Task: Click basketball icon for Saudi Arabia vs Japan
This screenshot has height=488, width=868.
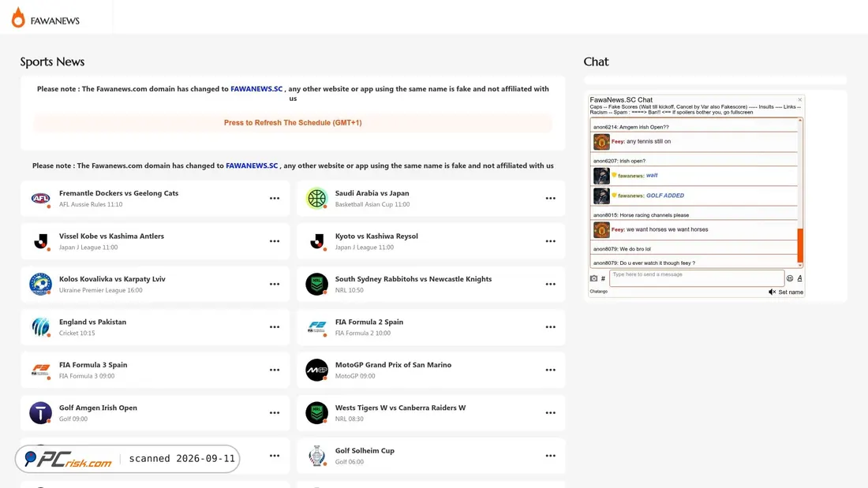Action: (316, 198)
